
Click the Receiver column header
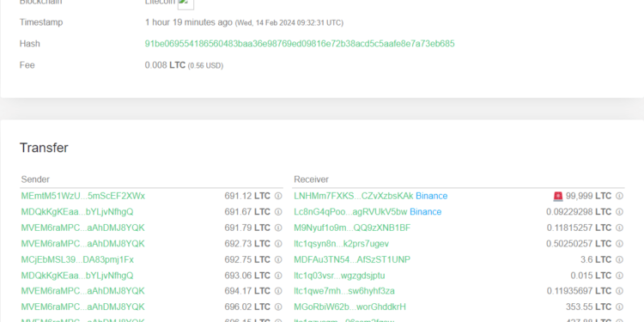(312, 179)
